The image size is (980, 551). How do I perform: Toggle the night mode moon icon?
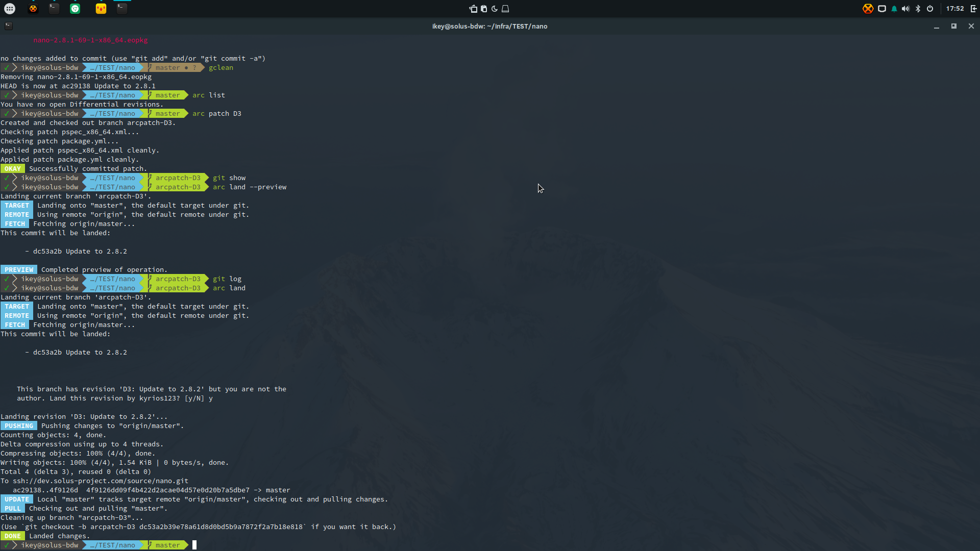(495, 9)
